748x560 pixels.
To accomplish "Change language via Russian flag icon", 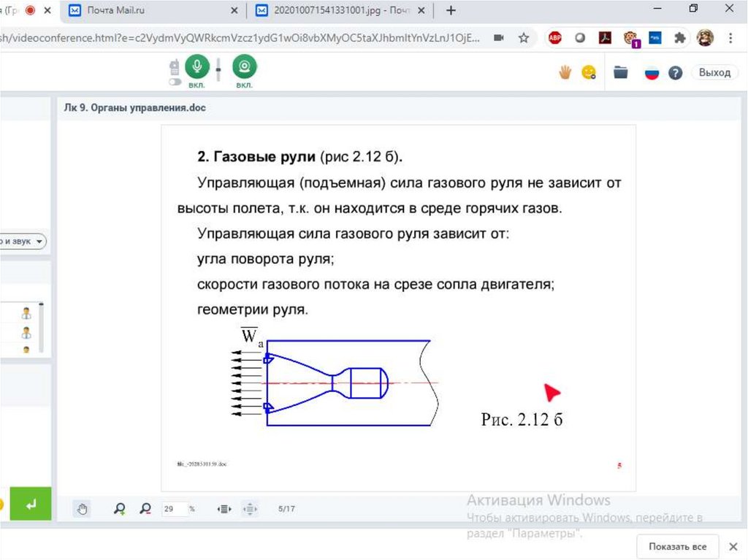I will [x=652, y=72].
